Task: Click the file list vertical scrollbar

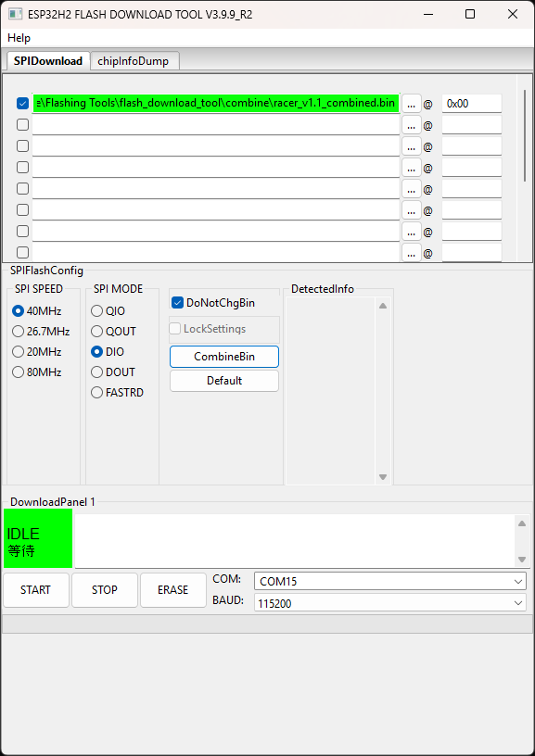Action: pyautogui.click(x=525, y=135)
